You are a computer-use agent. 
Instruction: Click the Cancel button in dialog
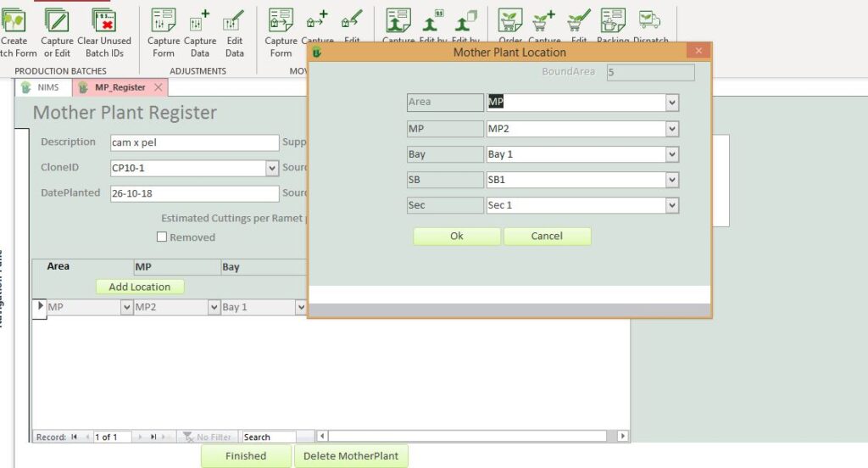547,237
